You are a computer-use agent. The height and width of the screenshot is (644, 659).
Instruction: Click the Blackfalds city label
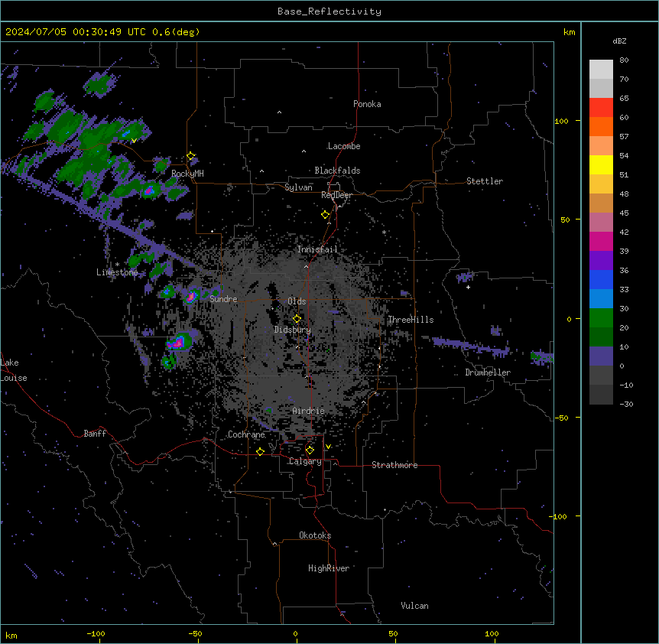point(337,171)
